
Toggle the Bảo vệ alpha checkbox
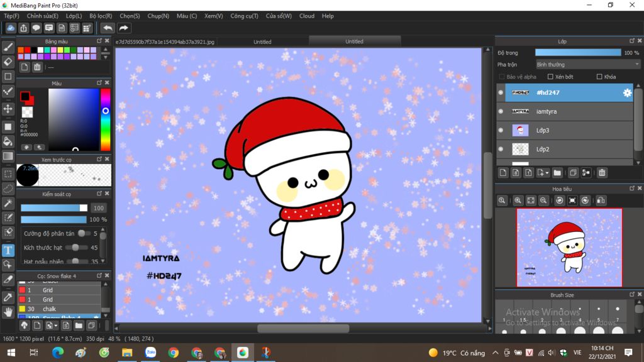[501, 77]
